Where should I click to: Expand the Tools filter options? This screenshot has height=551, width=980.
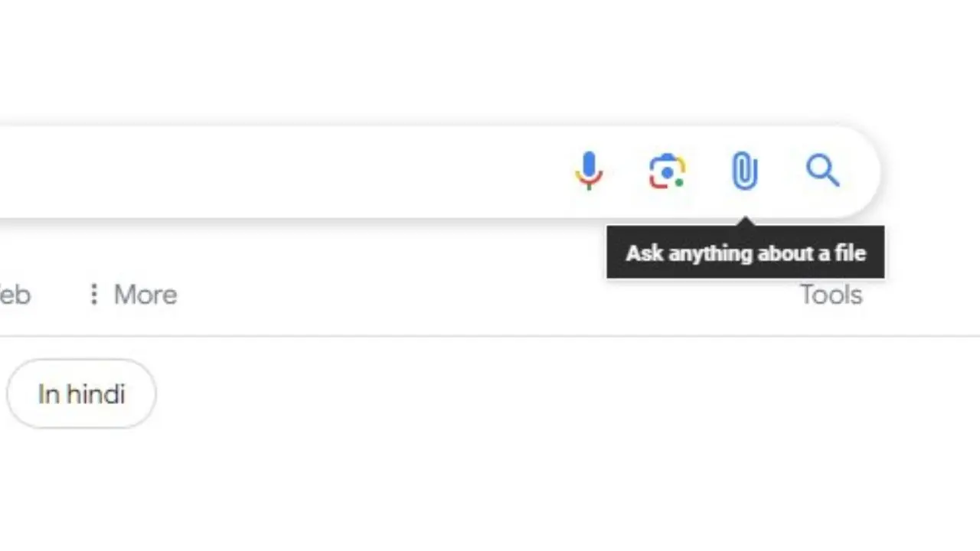tap(831, 295)
